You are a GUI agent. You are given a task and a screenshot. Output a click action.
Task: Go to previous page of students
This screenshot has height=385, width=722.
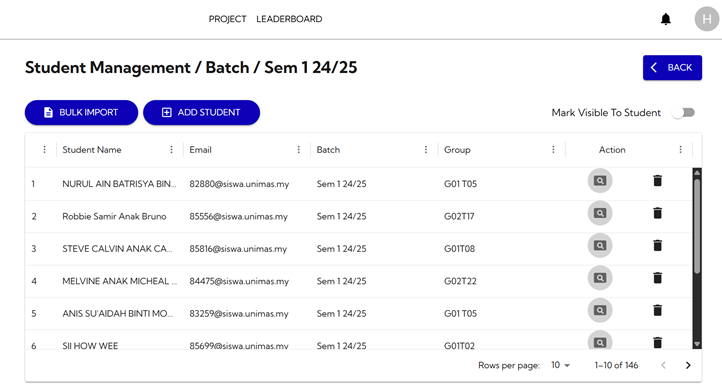[x=663, y=365]
